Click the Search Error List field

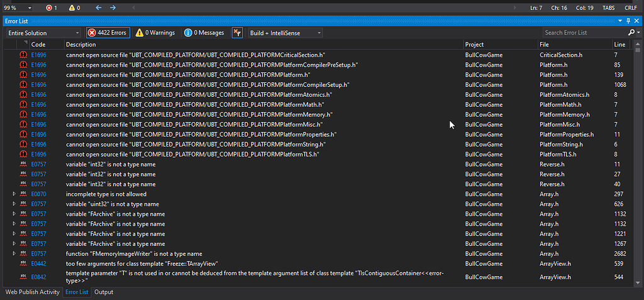pos(584,33)
